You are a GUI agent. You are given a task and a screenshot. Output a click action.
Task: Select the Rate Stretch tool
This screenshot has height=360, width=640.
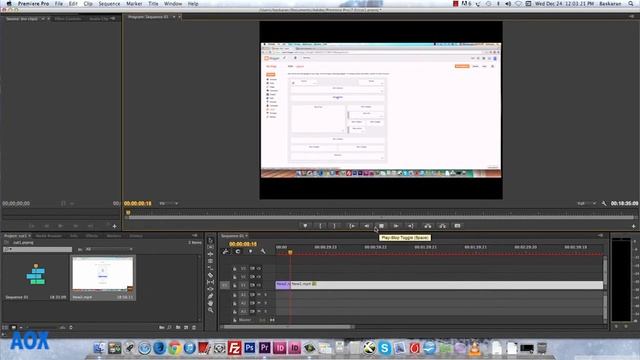210,268
